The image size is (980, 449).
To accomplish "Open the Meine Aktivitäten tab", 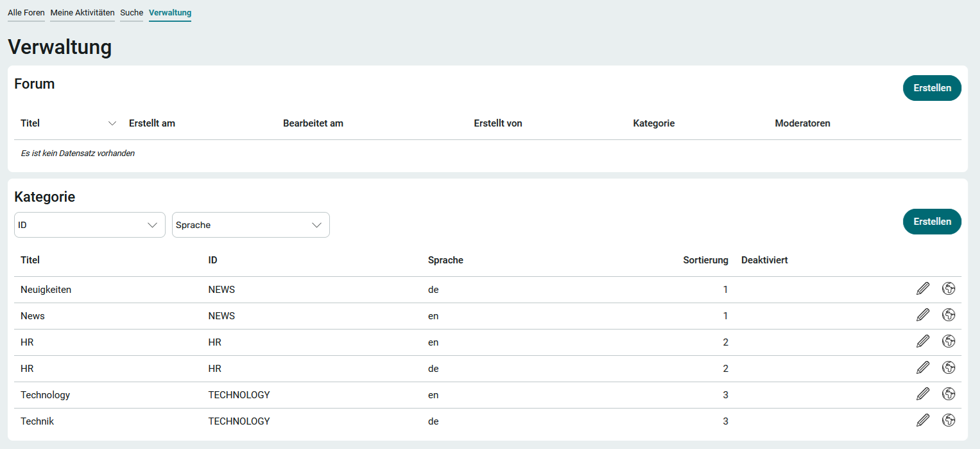I will (82, 13).
